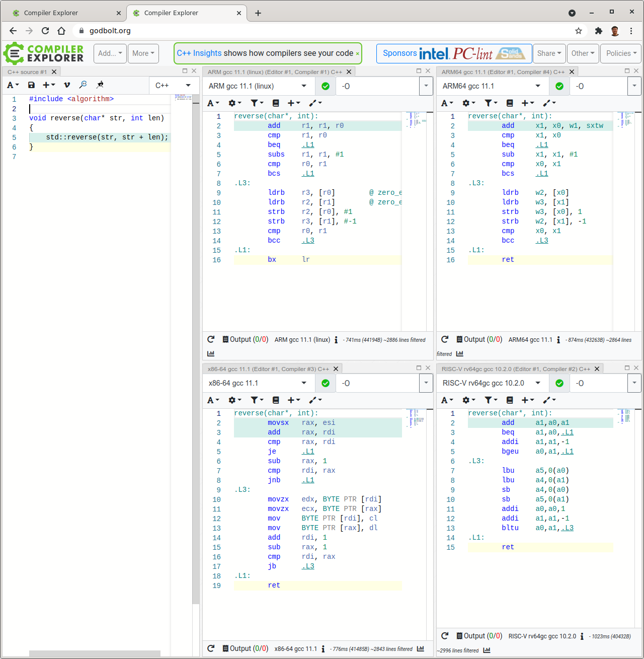Image resolution: width=644 pixels, height=659 pixels.
Task: Open filter funnel menu in ARM64 gcc pane
Action: pos(491,103)
